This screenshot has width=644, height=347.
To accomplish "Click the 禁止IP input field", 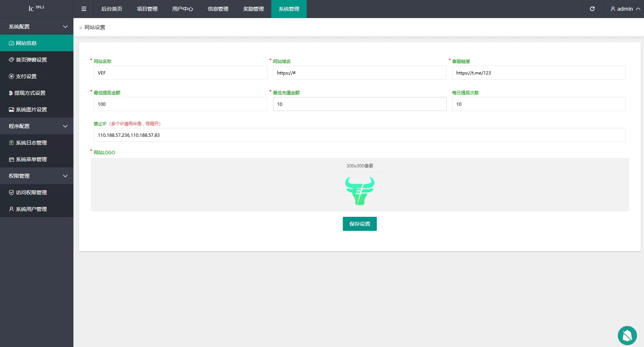I will coord(359,135).
